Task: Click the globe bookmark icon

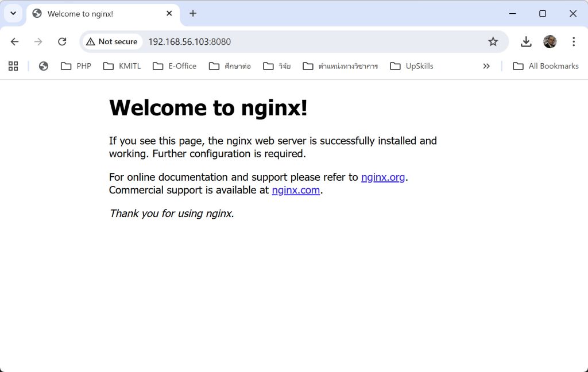Action: 44,66
